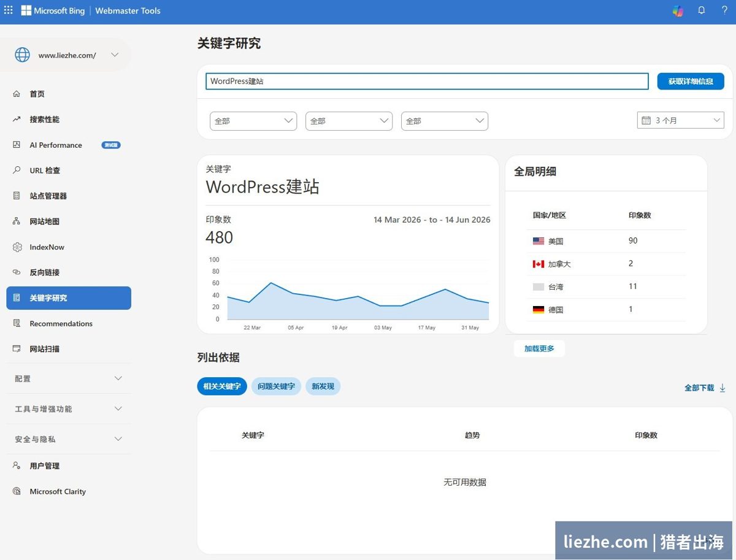Screen dimensions: 736x560
Task: Click the 加载更多 button
Action: coord(539,348)
